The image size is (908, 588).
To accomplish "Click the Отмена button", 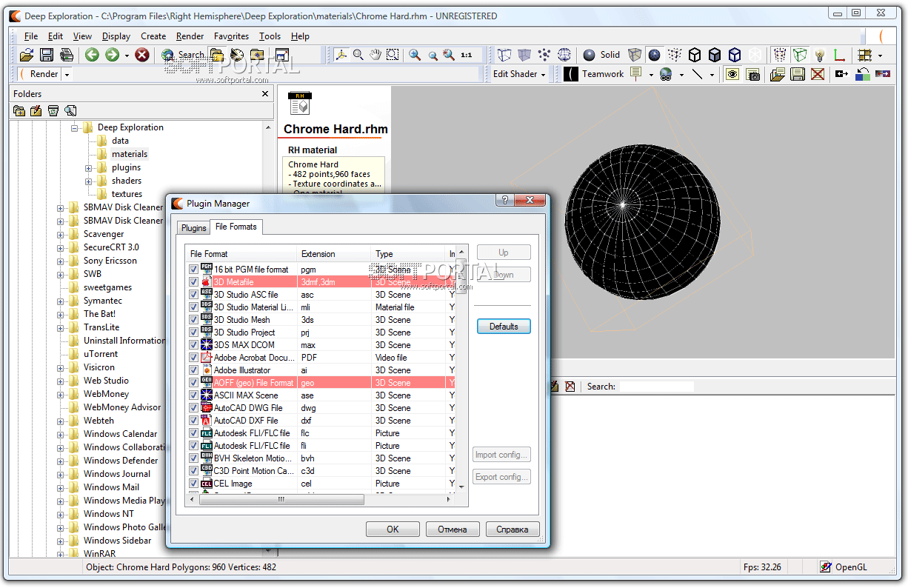I will click(x=453, y=529).
